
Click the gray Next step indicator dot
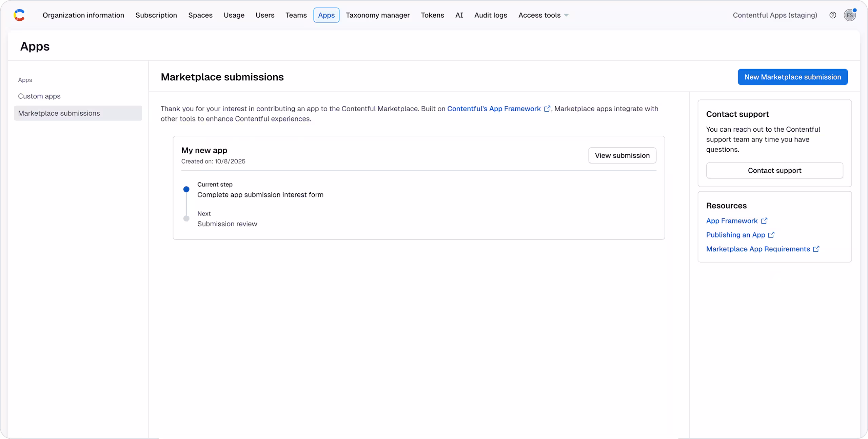tap(186, 218)
